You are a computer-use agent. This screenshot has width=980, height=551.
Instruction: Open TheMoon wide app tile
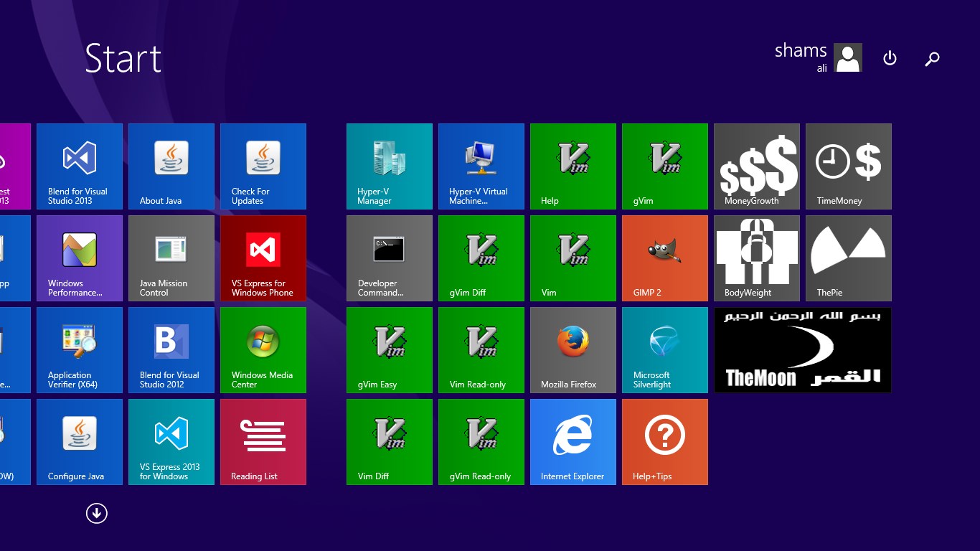(x=803, y=350)
